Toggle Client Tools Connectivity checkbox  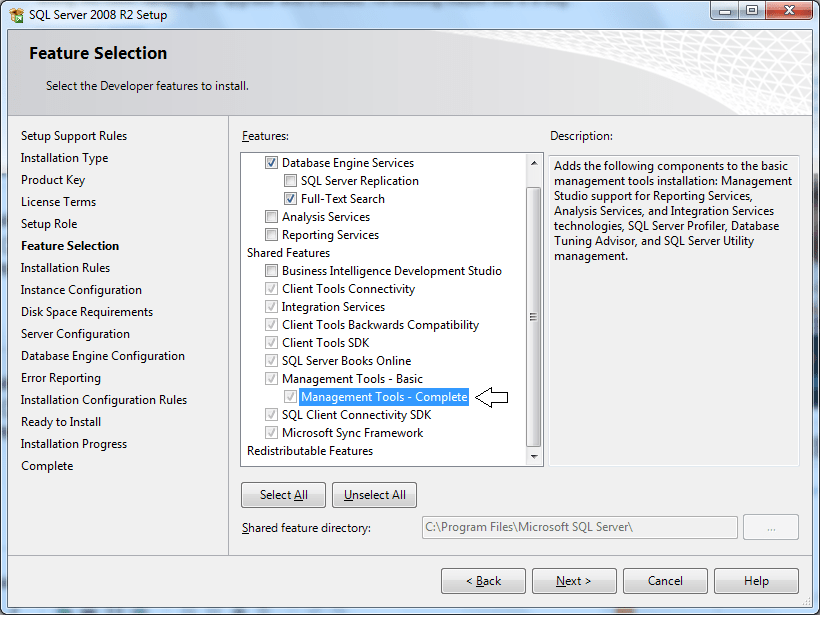271,289
